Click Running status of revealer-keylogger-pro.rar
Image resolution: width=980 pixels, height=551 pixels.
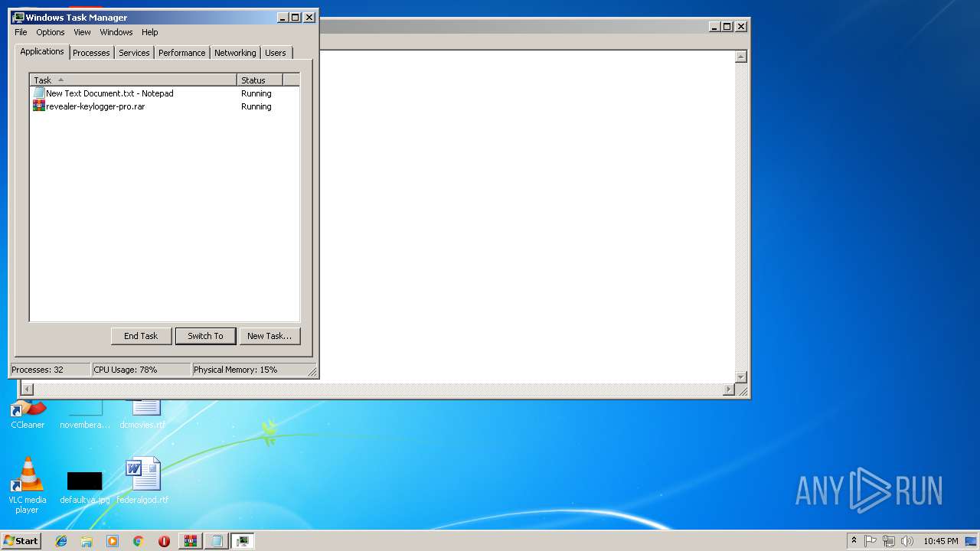pyautogui.click(x=256, y=106)
